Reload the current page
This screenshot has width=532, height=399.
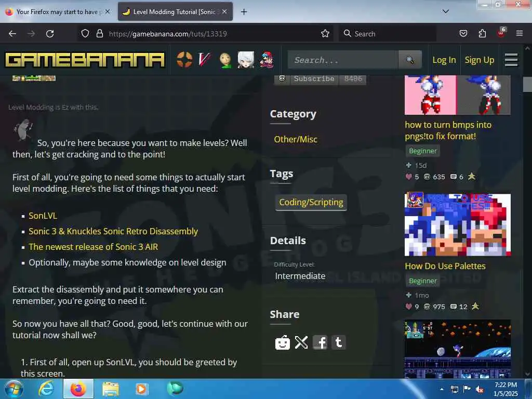50,34
